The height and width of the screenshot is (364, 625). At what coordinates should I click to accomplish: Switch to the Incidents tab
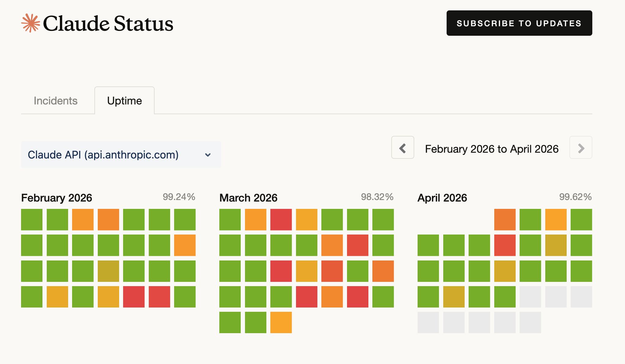[x=56, y=101]
